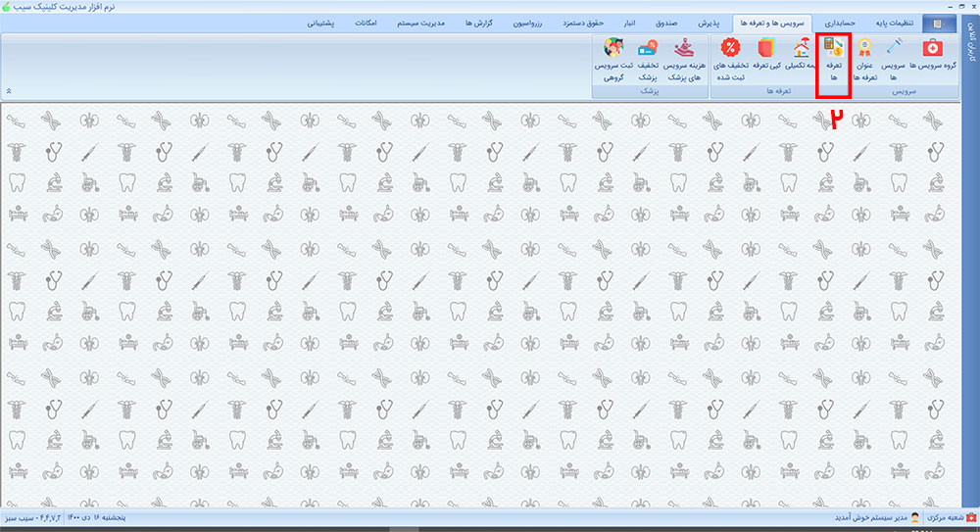Collapse the ribbon with double-chevron arrow
The height and width of the screenshot is (532, 980).
pyautogui.click(x=9, y=90)
